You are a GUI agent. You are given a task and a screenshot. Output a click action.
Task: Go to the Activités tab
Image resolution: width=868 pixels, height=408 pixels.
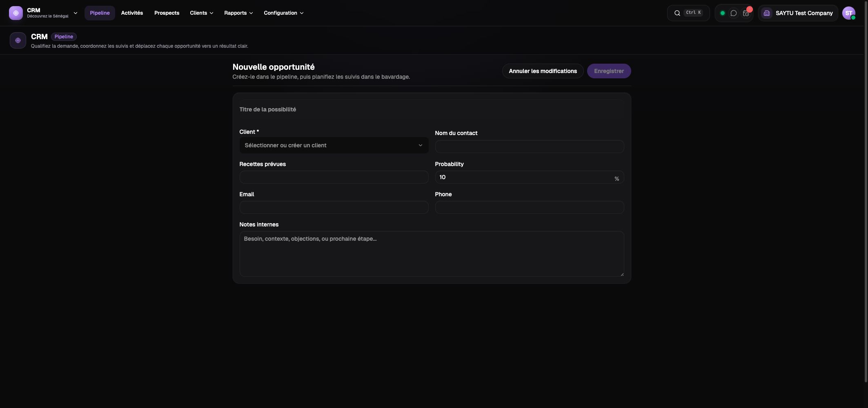132,13
